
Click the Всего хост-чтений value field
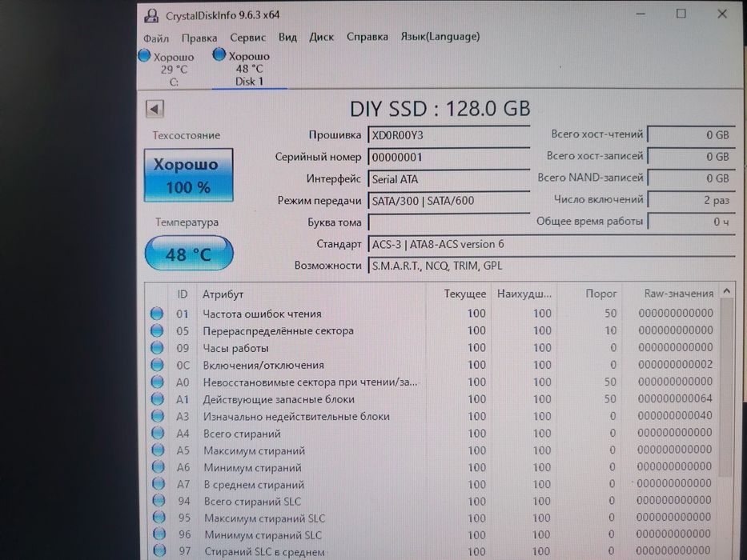691,134
